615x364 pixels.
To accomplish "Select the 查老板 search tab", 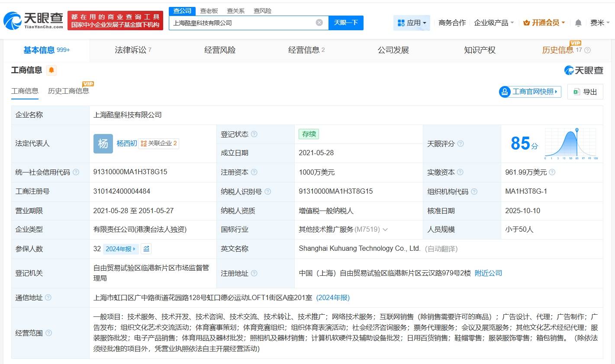I will point(209,11).
